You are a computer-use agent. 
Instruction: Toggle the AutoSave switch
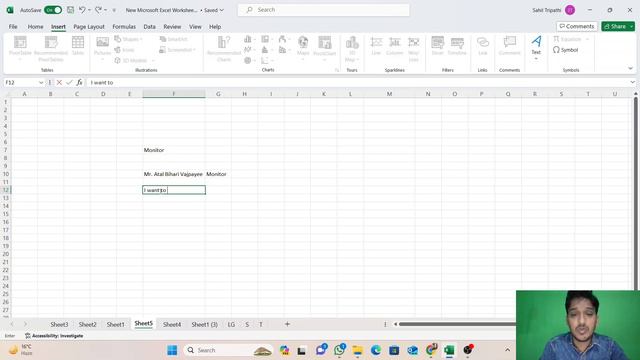click(53, 10)
